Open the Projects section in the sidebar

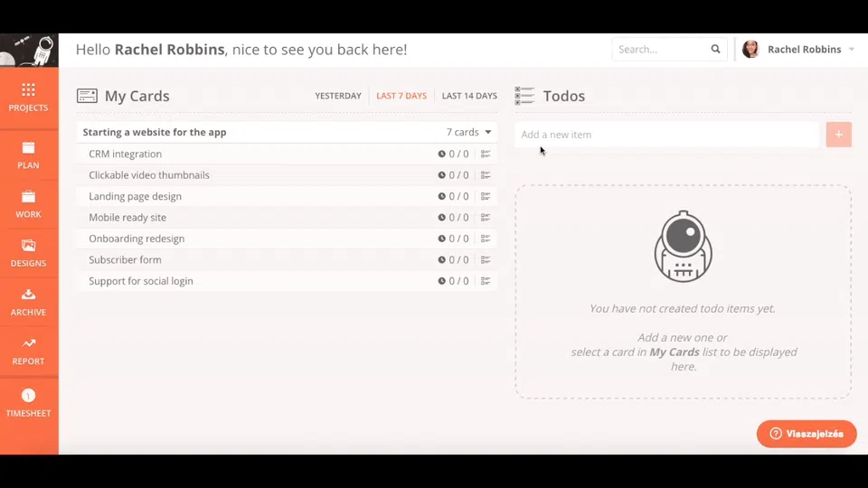coord(28,98)
